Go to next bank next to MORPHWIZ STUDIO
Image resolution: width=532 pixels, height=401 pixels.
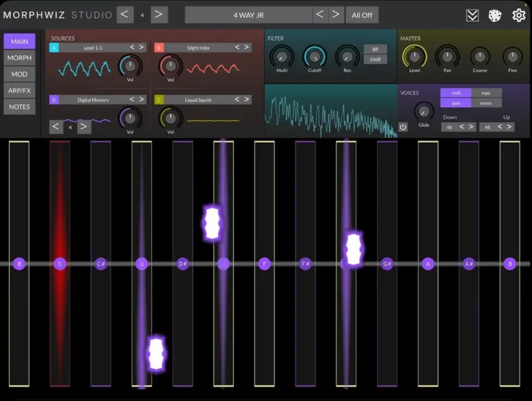point(159,15)
